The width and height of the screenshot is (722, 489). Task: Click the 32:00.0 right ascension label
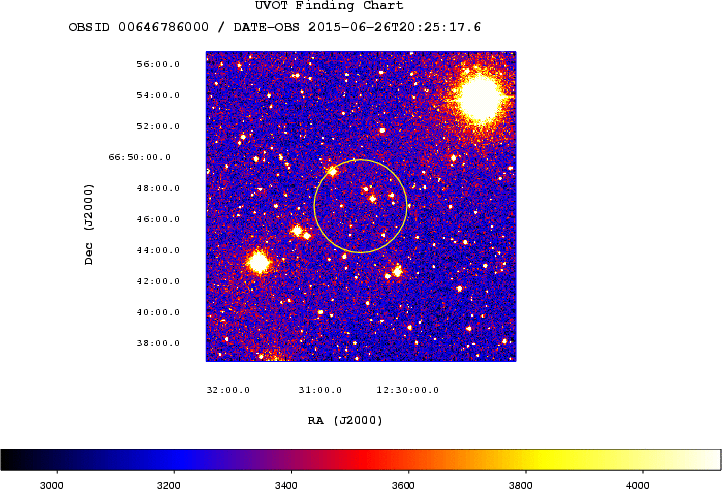(x=228, y=390)
